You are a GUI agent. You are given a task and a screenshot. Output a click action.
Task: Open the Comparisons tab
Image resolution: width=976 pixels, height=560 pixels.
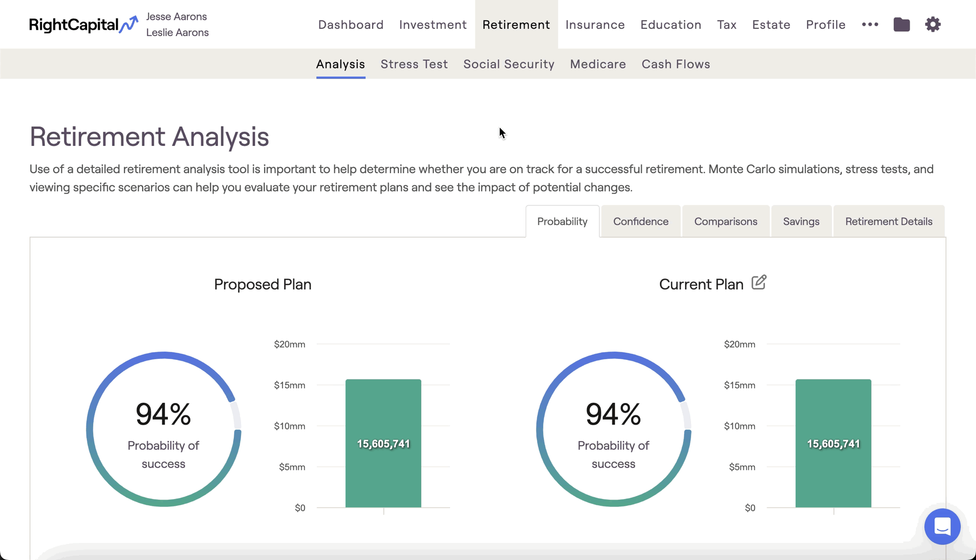pos(725,221)
